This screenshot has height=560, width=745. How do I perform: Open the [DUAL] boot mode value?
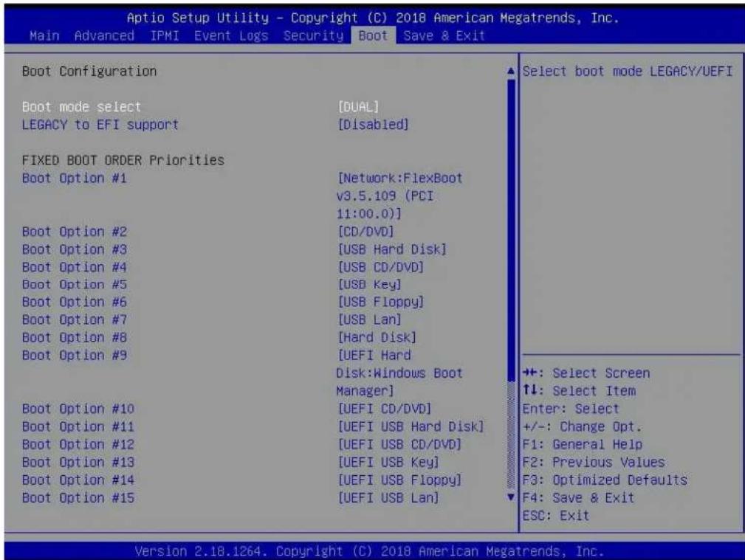pos(358,107)
